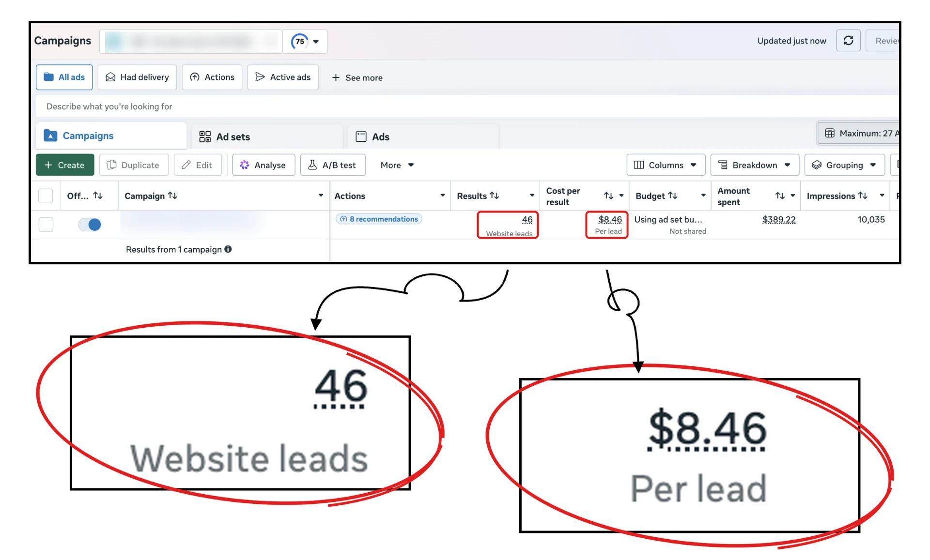Image resolution: width=930 pixels, height=560 pixels.
Task: Expand the More menu
Action: click(397, 165)
